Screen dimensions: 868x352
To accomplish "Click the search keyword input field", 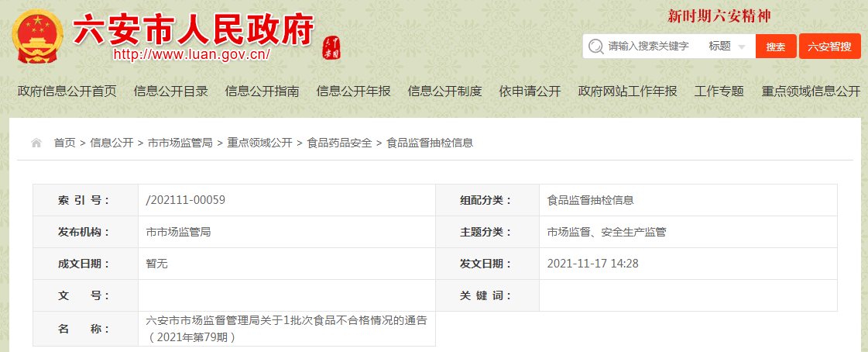I will [x=648, y=47].
